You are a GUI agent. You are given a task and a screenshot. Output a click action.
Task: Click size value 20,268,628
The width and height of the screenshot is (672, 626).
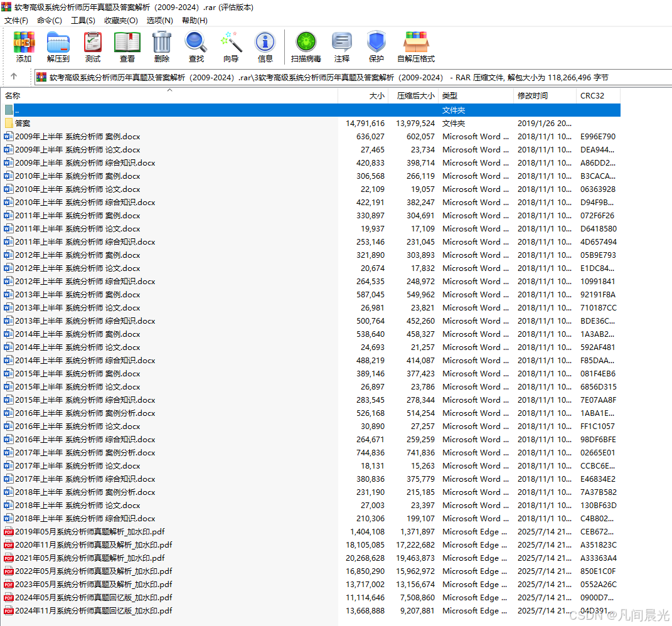(365, 558)
